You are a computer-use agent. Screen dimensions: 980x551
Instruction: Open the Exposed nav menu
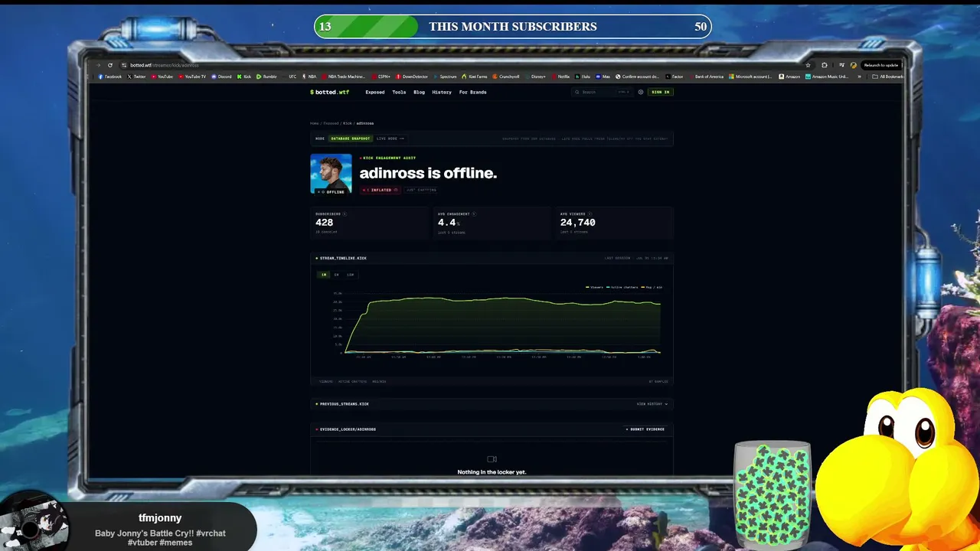click(x=374, y=92)
